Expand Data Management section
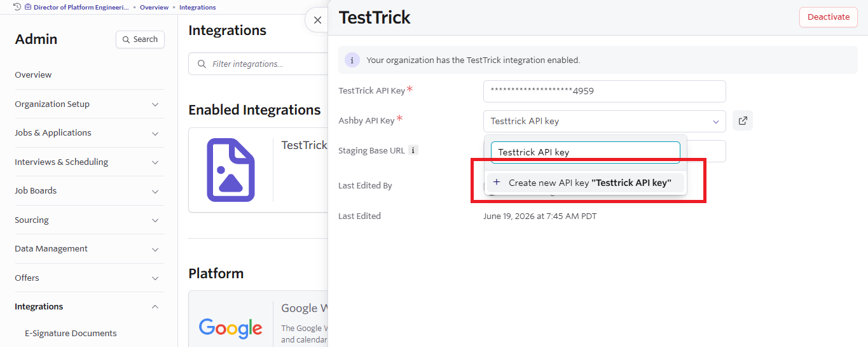 [89, 249]
